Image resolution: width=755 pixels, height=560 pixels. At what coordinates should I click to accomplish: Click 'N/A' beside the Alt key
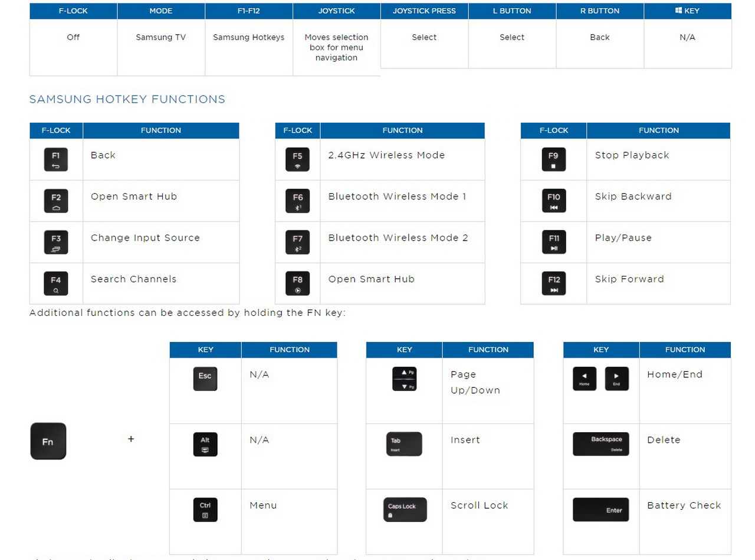coord(259,440)
